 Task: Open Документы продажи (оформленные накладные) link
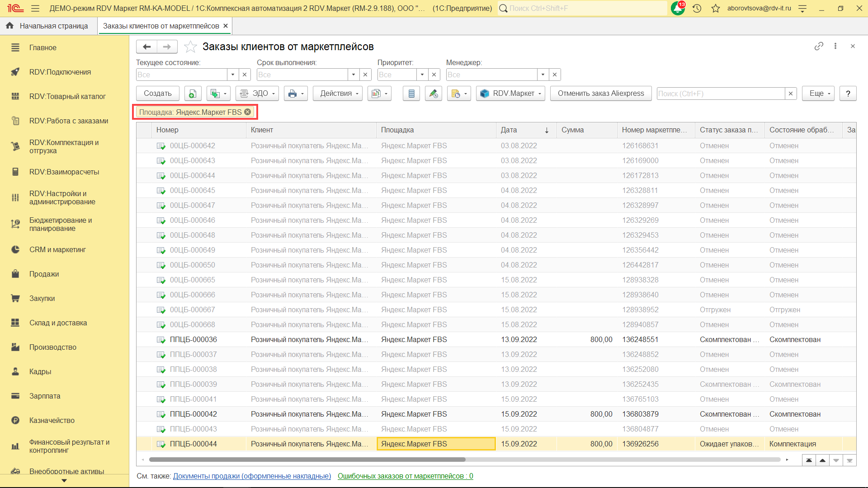[252, 476]
